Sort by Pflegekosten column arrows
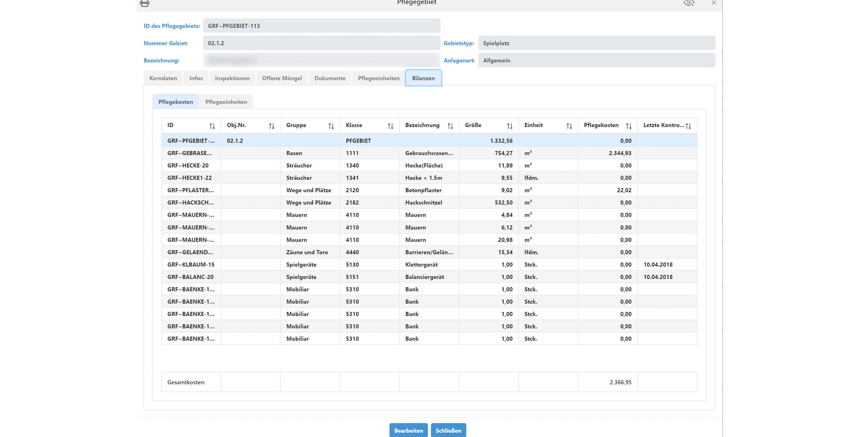The image size is (868, 437). 628,126
